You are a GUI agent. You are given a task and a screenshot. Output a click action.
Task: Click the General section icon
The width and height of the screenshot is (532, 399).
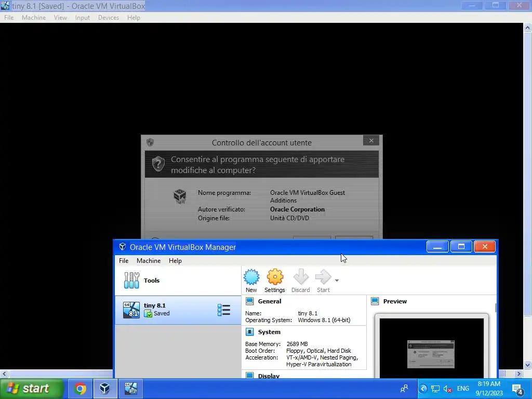pos(250,301)
